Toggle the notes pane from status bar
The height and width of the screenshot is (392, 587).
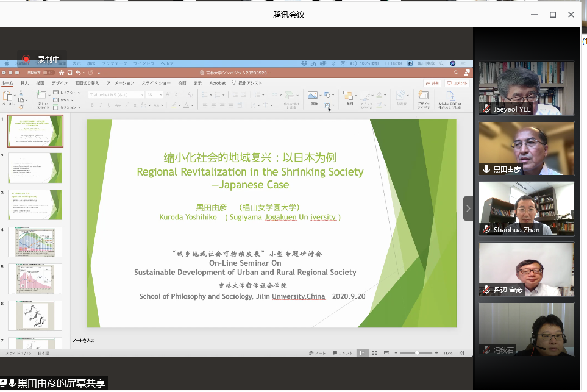coord(318,353)
